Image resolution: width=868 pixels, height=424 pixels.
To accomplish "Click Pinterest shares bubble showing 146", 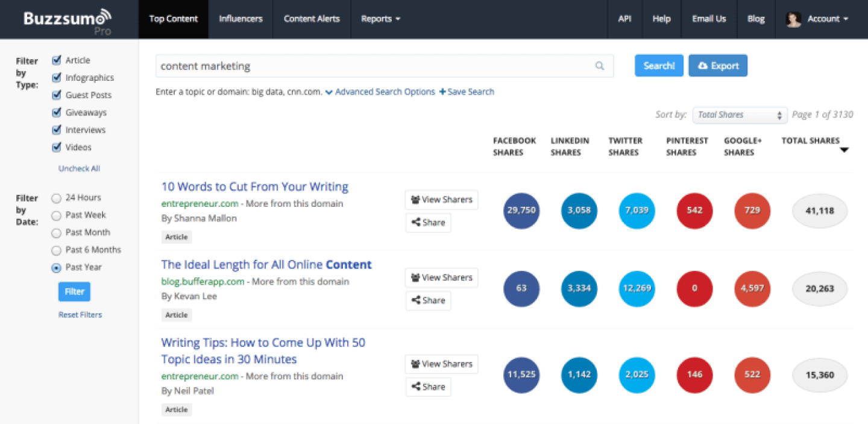I will 694,375.
